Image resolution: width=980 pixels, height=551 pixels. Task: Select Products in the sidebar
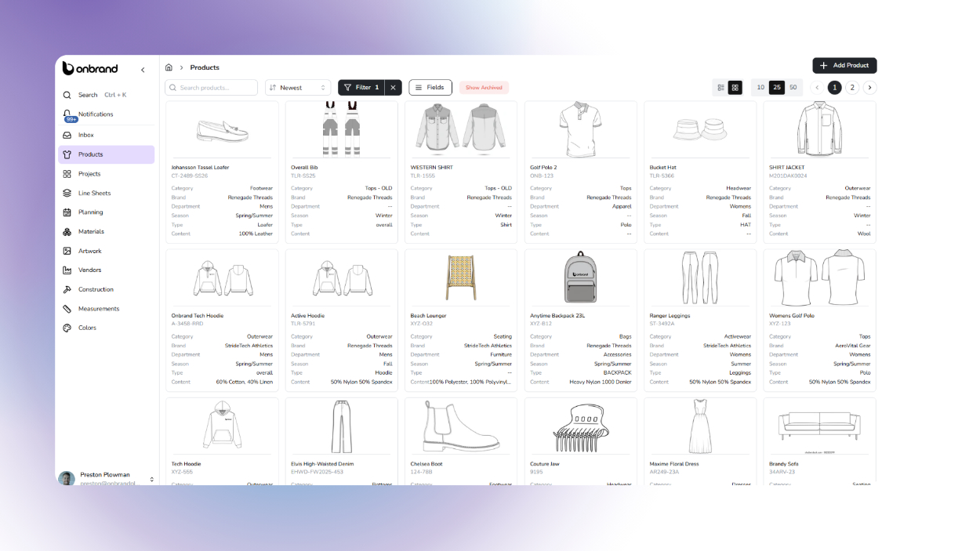point(106,154)
